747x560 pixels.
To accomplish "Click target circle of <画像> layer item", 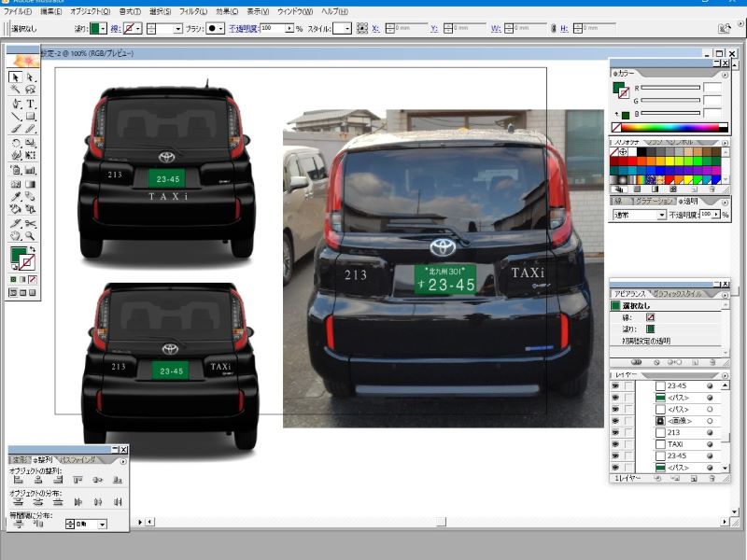I will point(710,421).
